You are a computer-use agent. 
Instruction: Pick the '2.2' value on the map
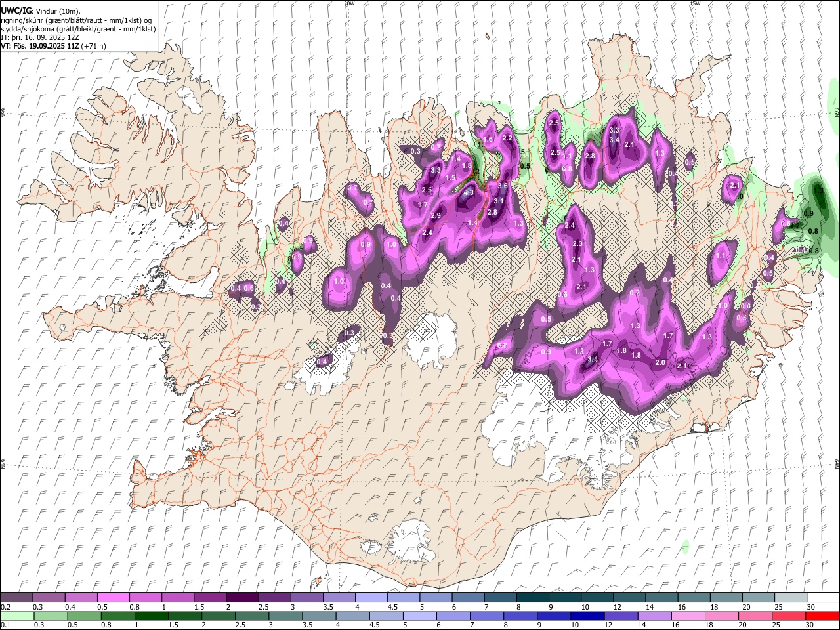click(x=507, y=138)
